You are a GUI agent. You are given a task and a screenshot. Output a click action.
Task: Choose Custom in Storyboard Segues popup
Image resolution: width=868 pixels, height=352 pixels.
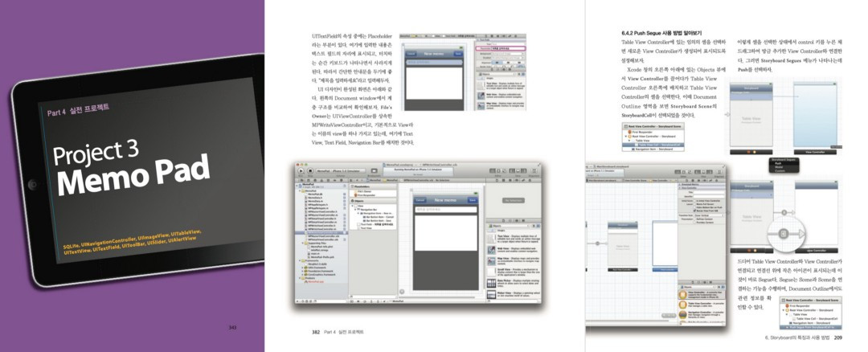(780, 171)
